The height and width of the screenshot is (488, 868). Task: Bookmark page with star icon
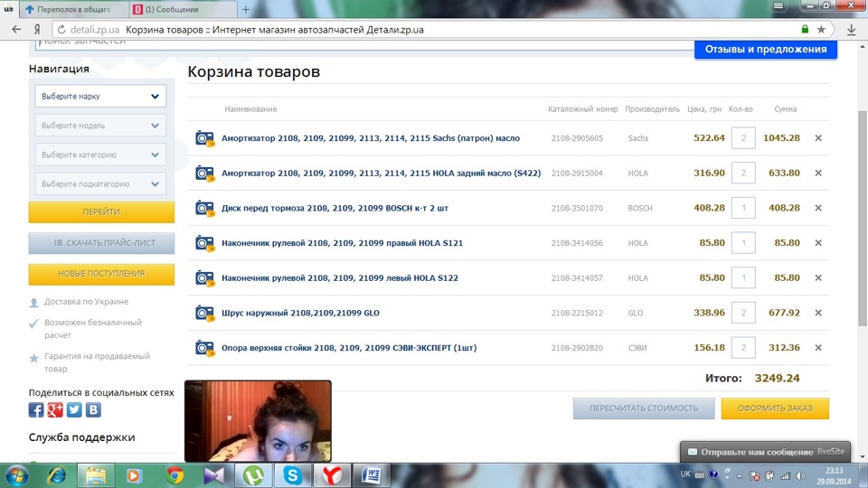[x=822, y=30]
